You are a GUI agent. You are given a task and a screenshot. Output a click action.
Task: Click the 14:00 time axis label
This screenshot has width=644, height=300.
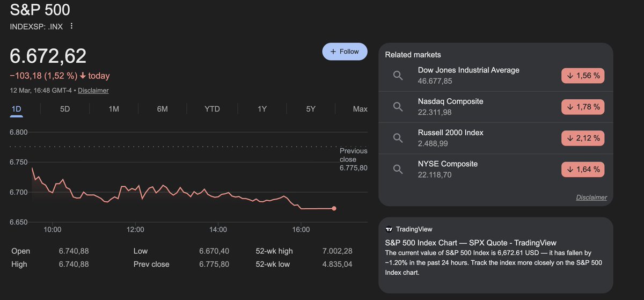(x=218, y=229)
